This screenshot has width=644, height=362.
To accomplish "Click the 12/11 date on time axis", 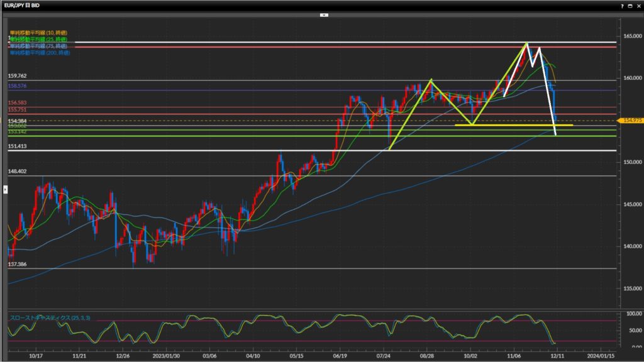I will [557, 355].
